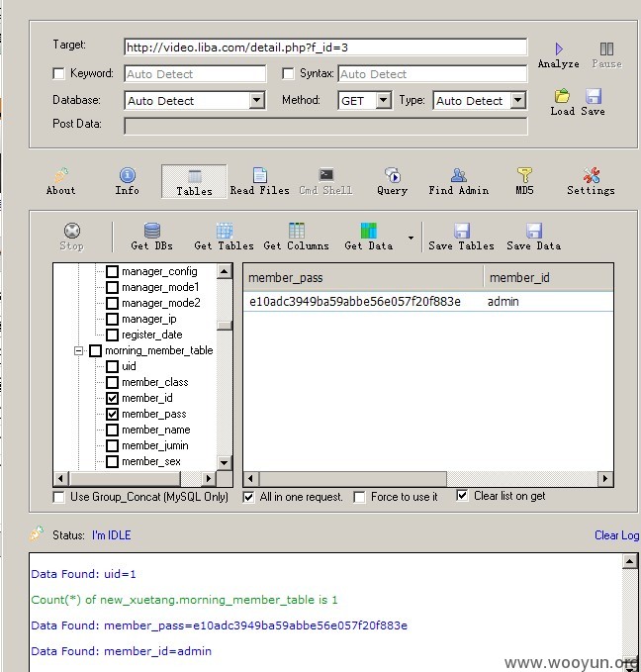Check the member_name column box

pos(112,430)
